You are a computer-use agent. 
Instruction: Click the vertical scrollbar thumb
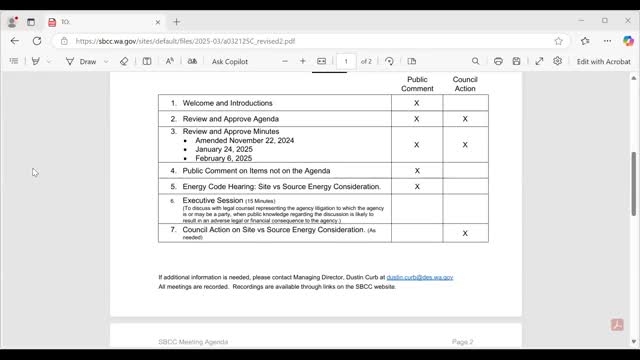click(633, 184)
